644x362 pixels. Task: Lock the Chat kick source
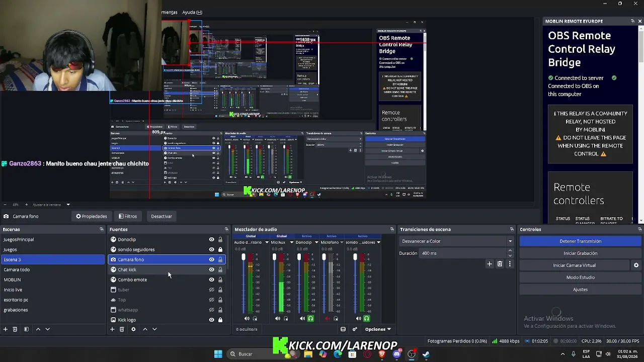click(220, 269)
